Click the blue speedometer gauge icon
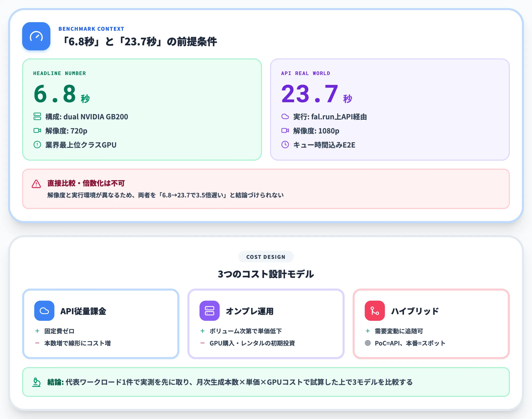532x419 pixels. 36,36
